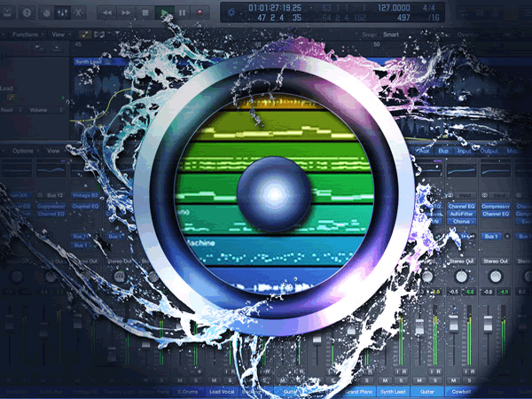Click the Cowbell volume fader handle
532x399 pixels.
pos(488,324)
